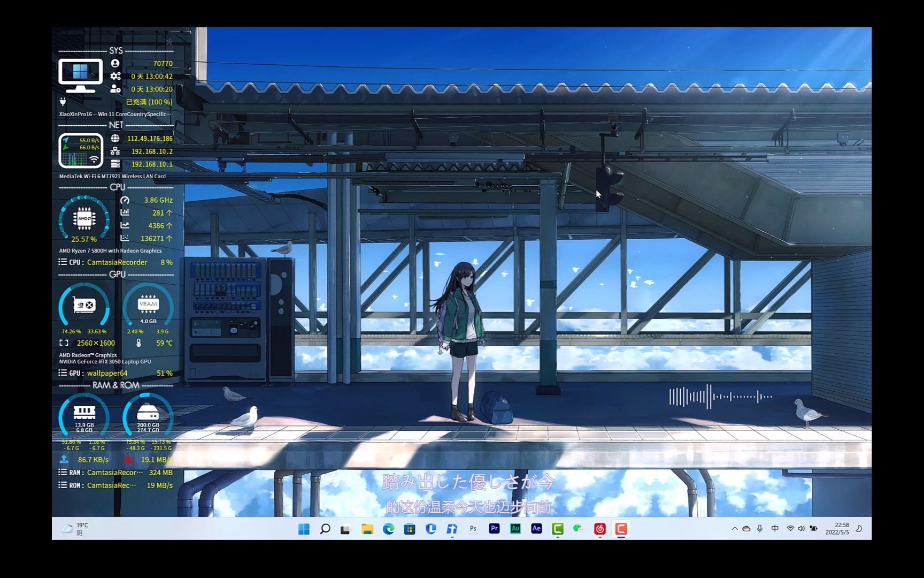Open the weather widget showing 19°C

[x=75, y=529]
